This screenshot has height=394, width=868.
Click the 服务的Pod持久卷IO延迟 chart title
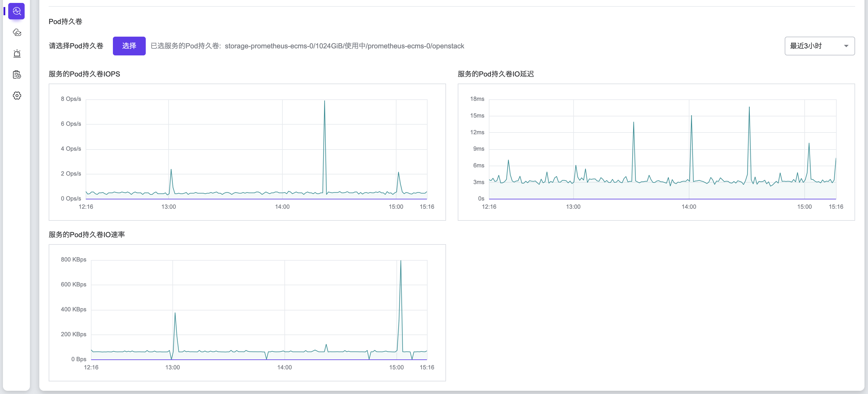(495, 74)
